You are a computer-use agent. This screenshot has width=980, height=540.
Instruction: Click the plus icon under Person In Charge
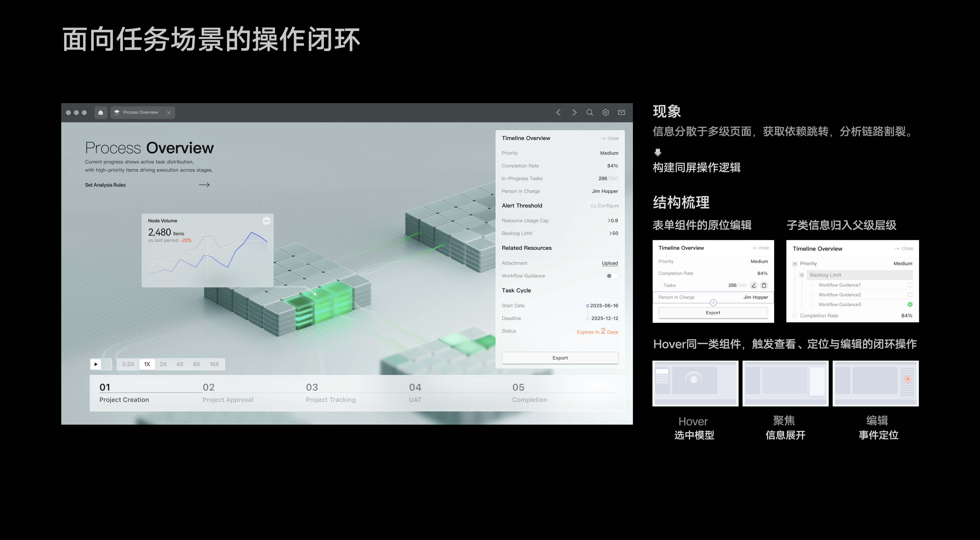pyautogui.click(x=713, y=303)
